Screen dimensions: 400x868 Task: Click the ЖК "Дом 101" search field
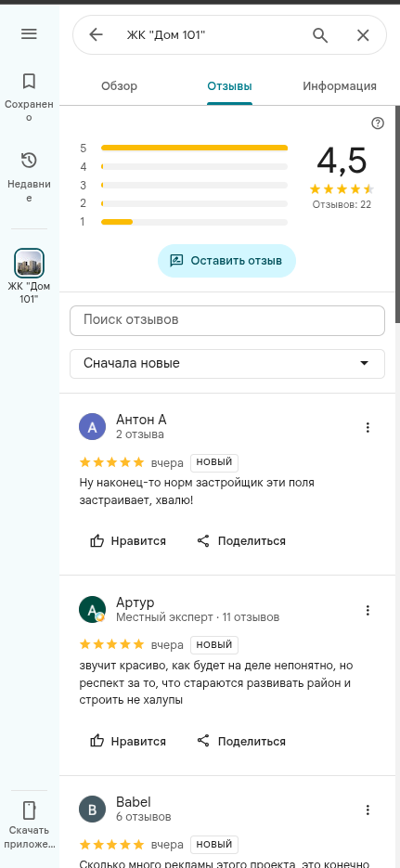pos(213,35)
